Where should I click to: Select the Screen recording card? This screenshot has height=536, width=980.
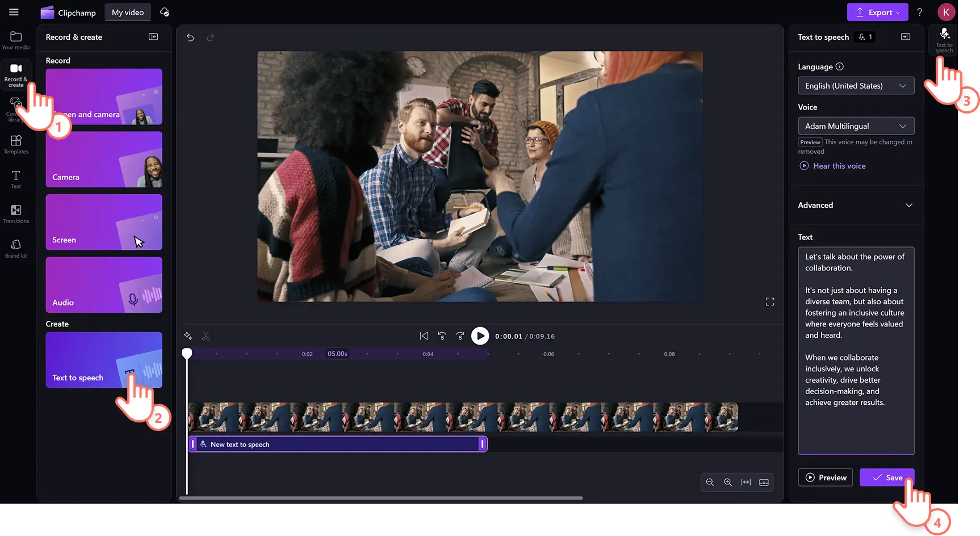[104, 222]
